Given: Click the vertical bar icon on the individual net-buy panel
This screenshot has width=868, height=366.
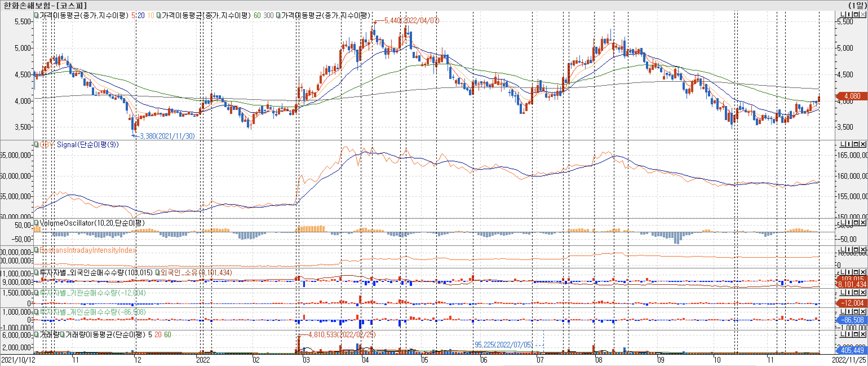Looking at the screenshot, I should (849, 311).
